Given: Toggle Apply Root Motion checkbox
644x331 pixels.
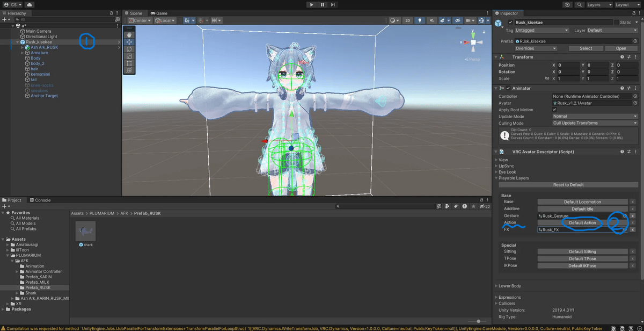Looking at the screenshot, I should pos(554,110).
